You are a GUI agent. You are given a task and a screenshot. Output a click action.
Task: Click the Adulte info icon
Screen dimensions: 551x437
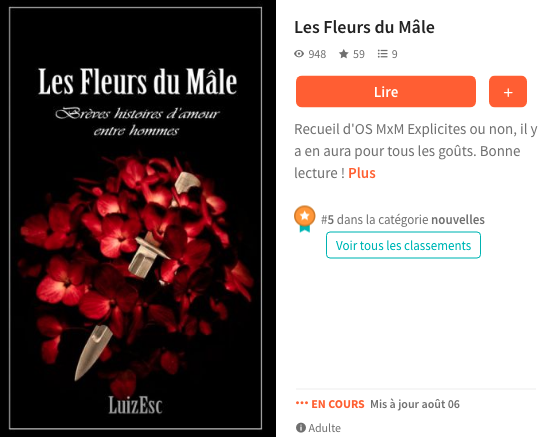[x=301, y=428]
